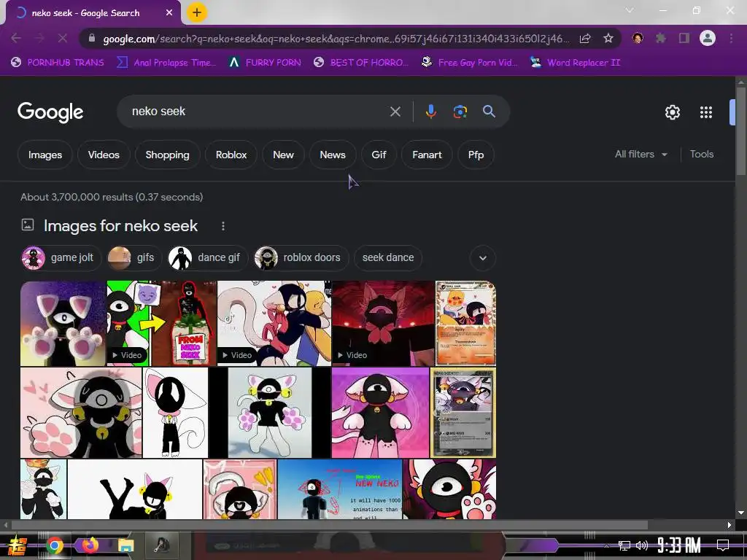This screenshot has height=560, width=747.
Task: Open the Tools button
Action: 701,155
